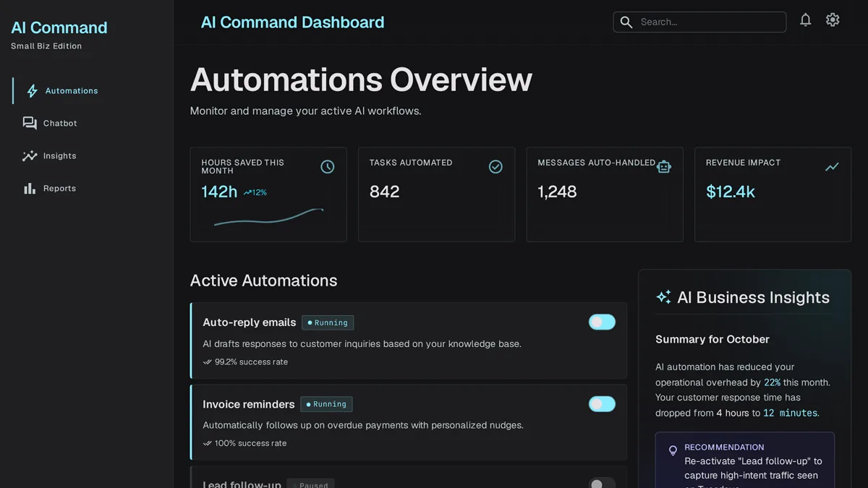Screen dimensions: 868x488
Task: Click the Running badge on Invoice reminders
Action: [327, 405]
